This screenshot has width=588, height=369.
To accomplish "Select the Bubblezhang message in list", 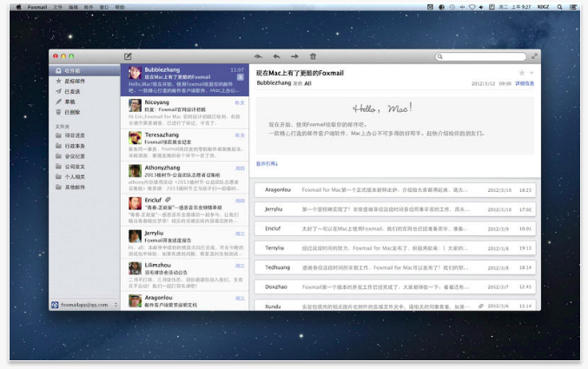I will coord(184,80).
